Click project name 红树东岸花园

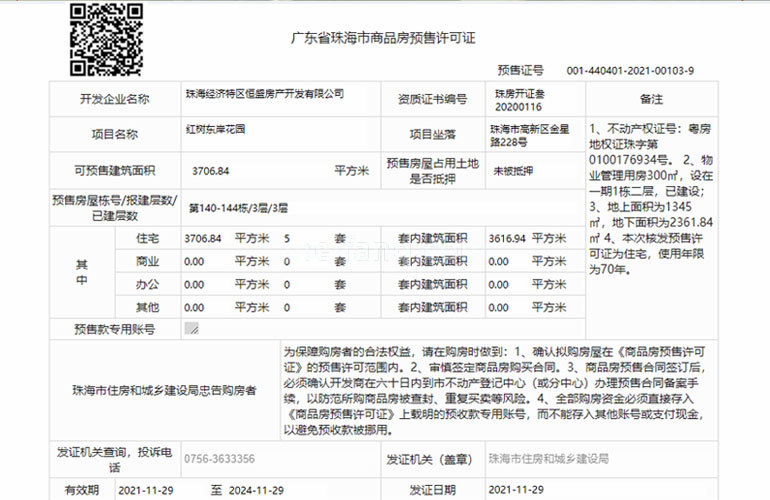point(215,129)
